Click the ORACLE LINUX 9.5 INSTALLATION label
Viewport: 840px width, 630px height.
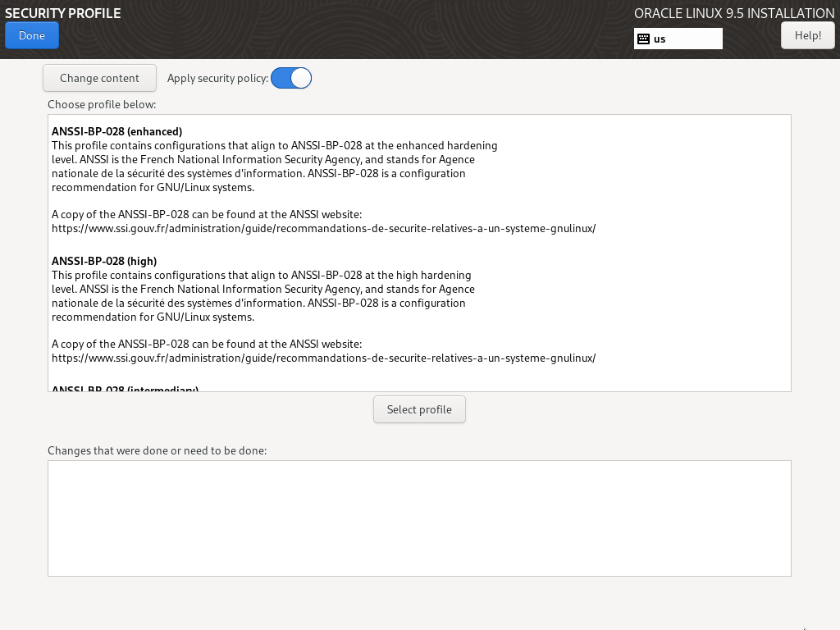click(734, 13)
